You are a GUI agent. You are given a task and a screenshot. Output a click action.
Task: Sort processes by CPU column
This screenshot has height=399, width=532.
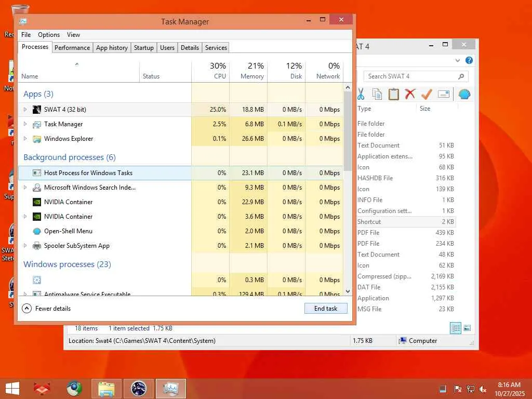211,71
